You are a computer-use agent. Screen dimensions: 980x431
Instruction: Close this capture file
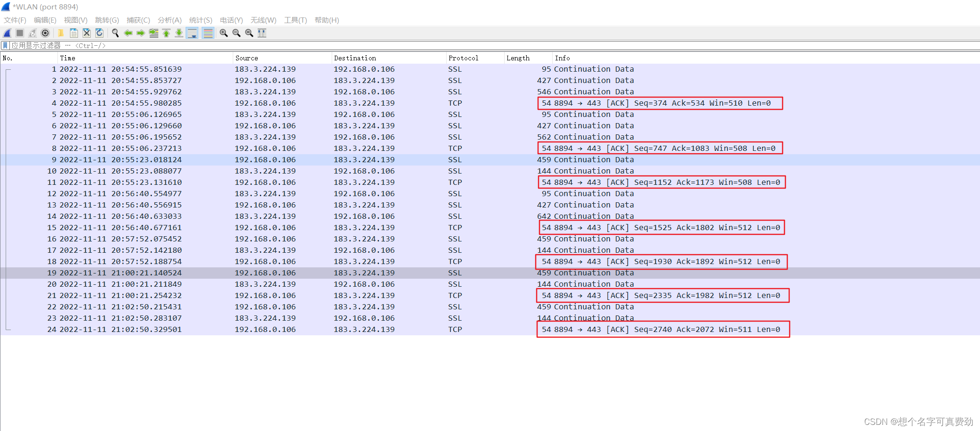[x=87, y=33]
